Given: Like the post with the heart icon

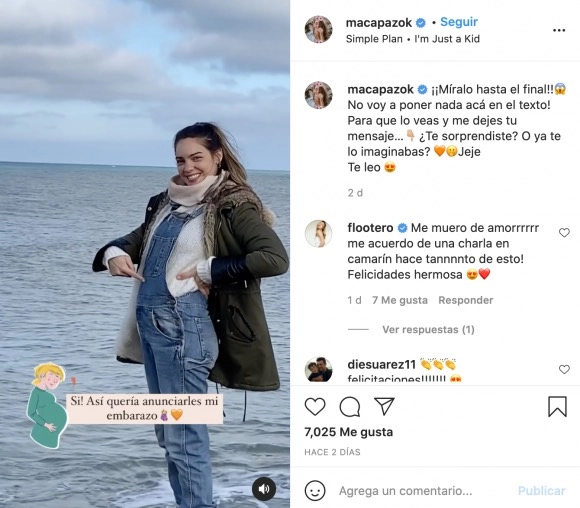Looking at the screenshot, I should click(x=315, y=407).
